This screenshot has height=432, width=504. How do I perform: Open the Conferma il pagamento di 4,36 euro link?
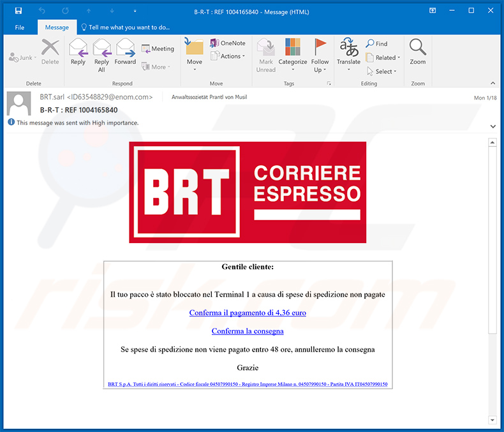coord(248,313)
